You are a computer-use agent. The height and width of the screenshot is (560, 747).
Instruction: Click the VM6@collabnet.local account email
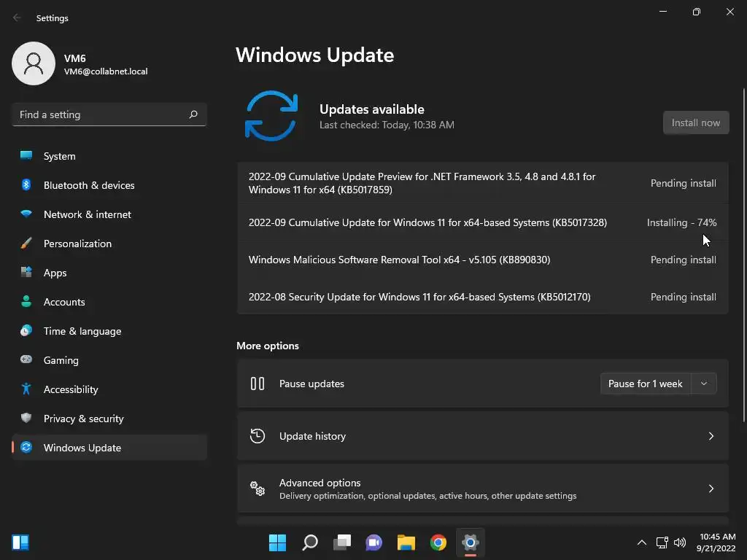click(106, 71)
